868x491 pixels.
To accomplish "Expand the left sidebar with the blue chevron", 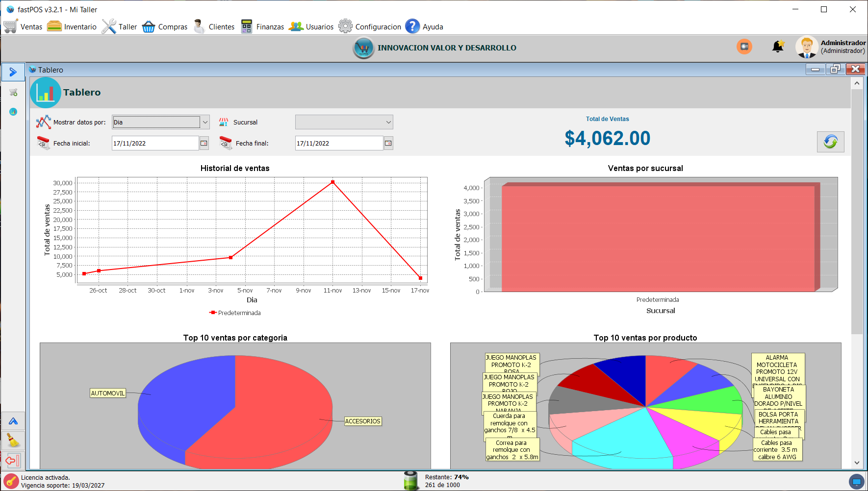I will pos(13,72).
